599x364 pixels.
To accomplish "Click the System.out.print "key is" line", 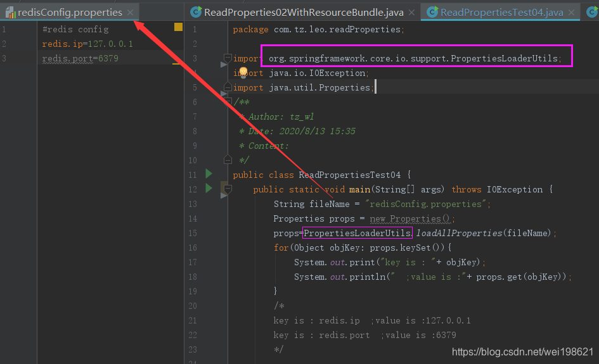I will coord(390,262).
